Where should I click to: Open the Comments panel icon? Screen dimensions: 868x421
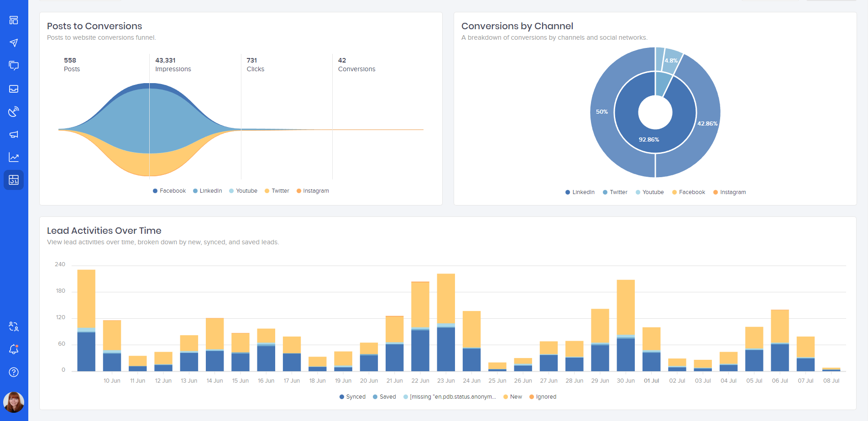point(14,65)
